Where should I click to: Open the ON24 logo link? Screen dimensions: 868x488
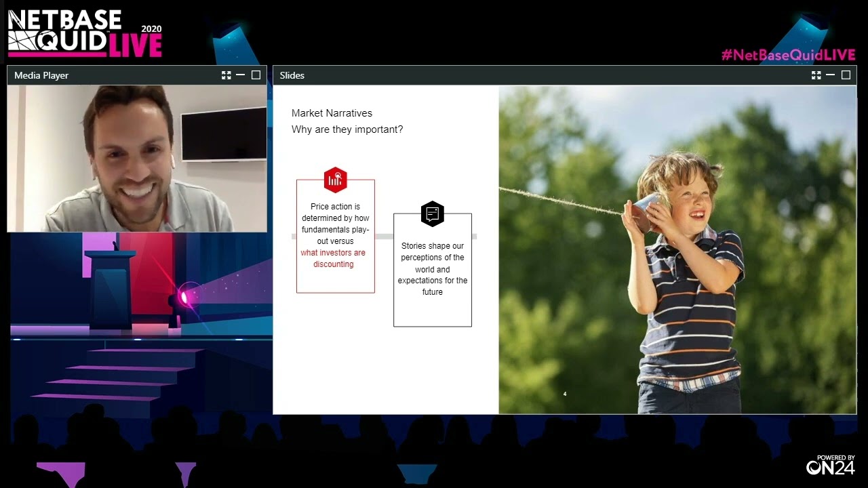click(x=831, y=465)
